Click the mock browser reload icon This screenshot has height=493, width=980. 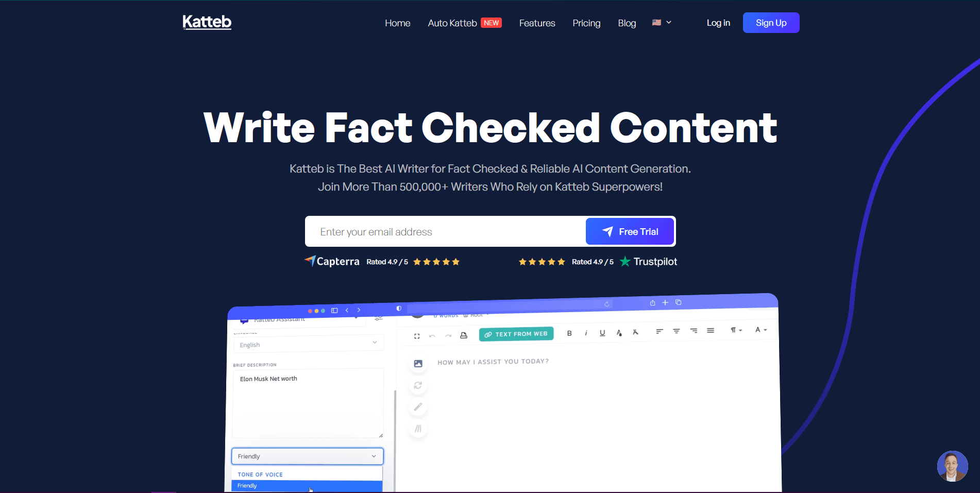607,304
